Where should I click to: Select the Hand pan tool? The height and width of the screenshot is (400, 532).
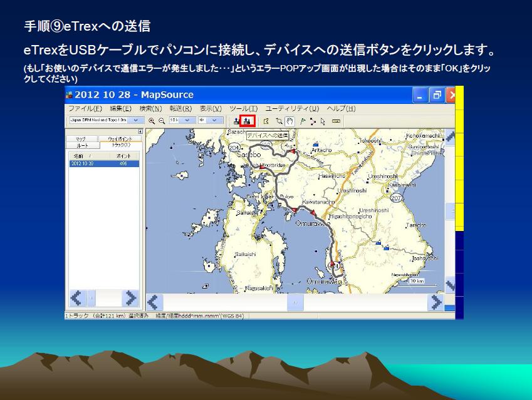coord(289,121)
